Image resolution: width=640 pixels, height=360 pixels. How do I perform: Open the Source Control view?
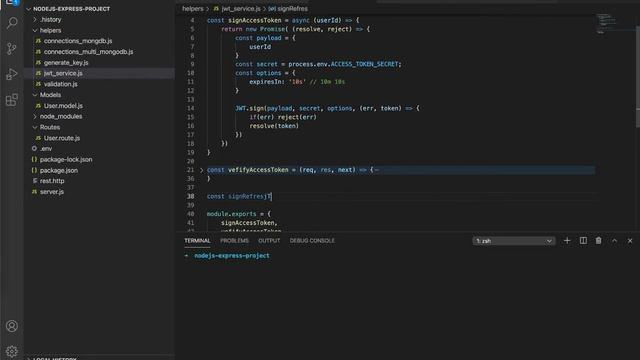[x=12, y=49]
